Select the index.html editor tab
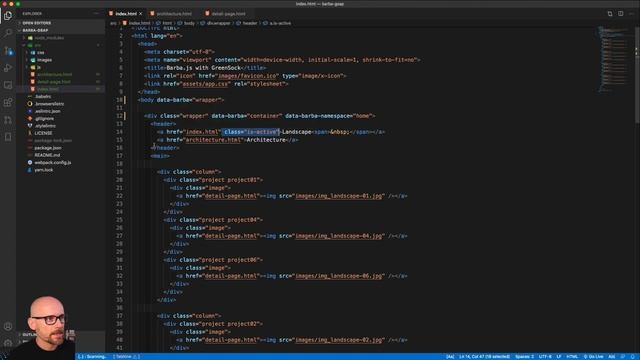The height and width of the screenshot is (360, 640). click(x=126, y=13)
